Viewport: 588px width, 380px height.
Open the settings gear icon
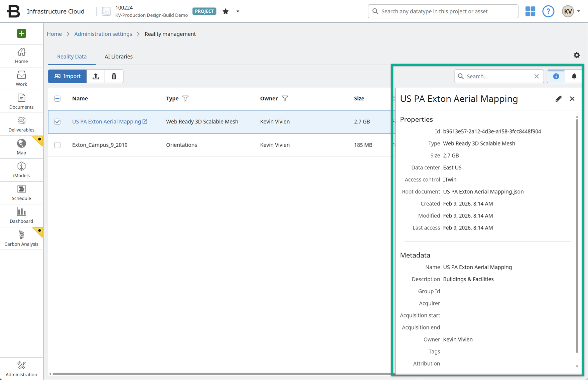coord(577,55)
